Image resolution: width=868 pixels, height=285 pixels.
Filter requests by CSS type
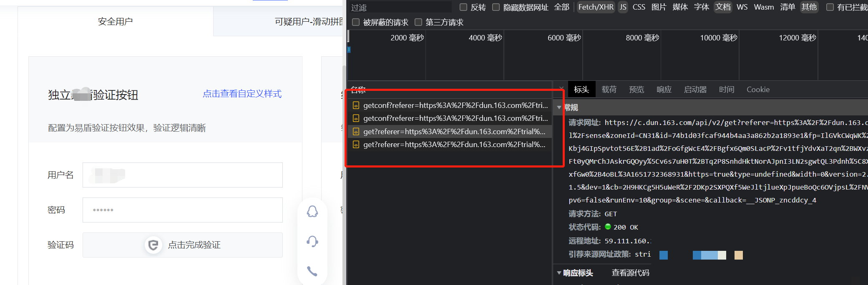click(x=639, y=7)
